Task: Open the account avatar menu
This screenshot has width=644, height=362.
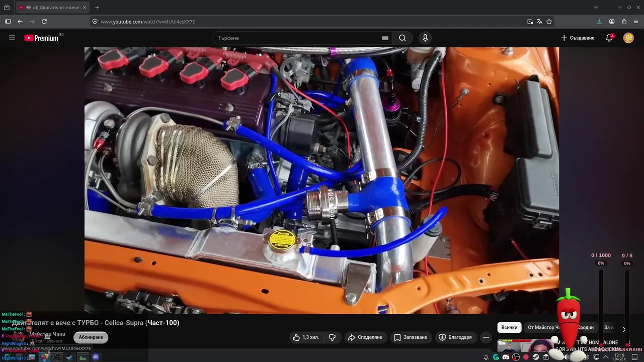Action: coord(628,38)
